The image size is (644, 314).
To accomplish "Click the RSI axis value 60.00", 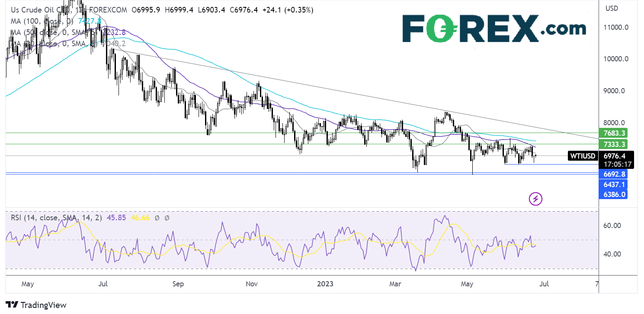I will click(612, 225).
